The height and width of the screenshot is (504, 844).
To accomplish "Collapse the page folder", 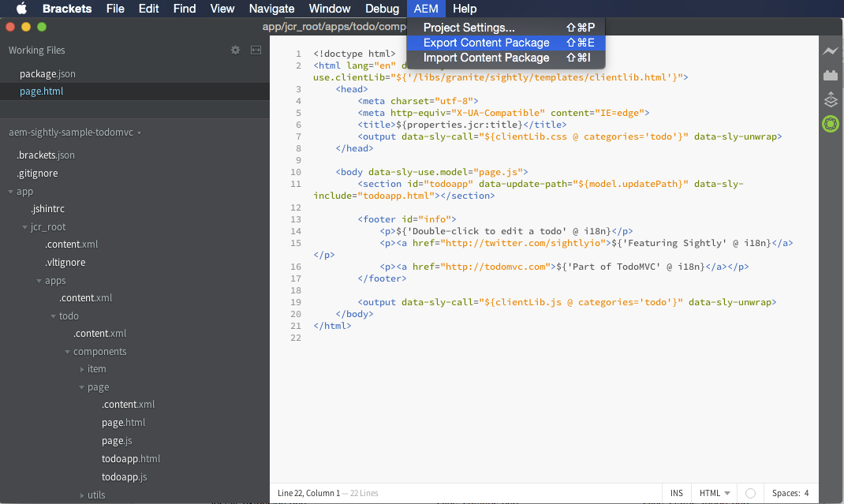I will point(82,388).
